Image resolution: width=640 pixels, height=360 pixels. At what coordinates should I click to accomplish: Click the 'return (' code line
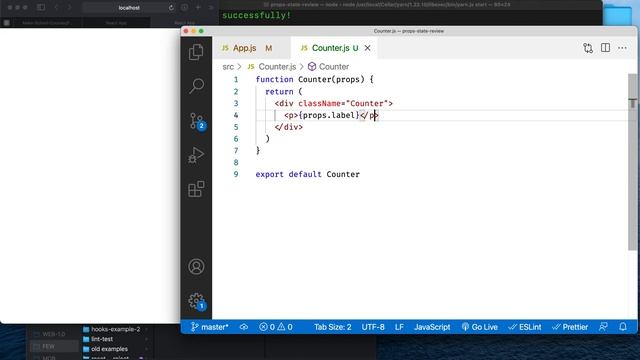(x=284, y=91)
